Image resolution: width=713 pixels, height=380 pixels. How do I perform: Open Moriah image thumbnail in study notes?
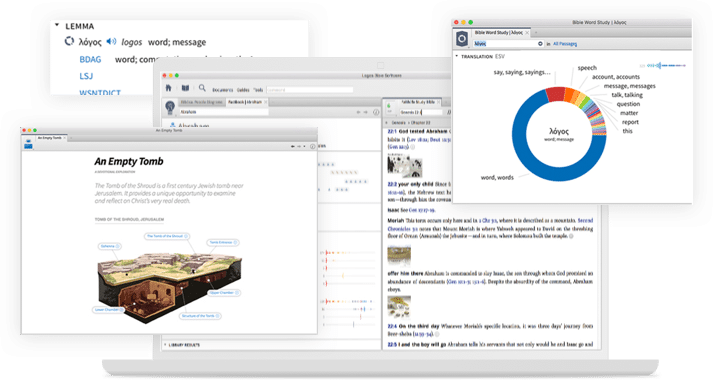(x=399, y=255)
